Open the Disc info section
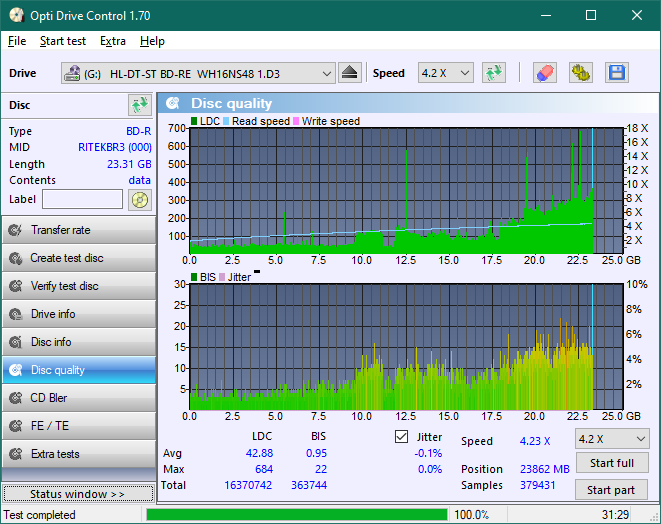This screenshot has height=524, width=661. click(x=79, y=342)
